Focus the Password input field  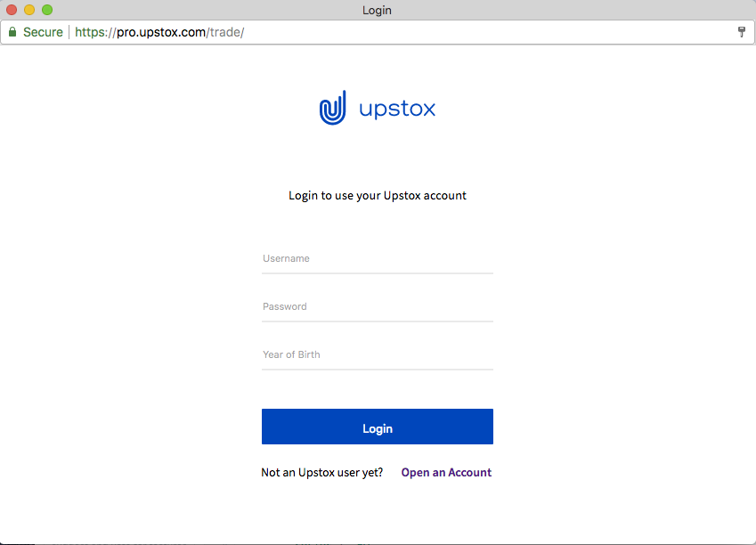[377, 307]
